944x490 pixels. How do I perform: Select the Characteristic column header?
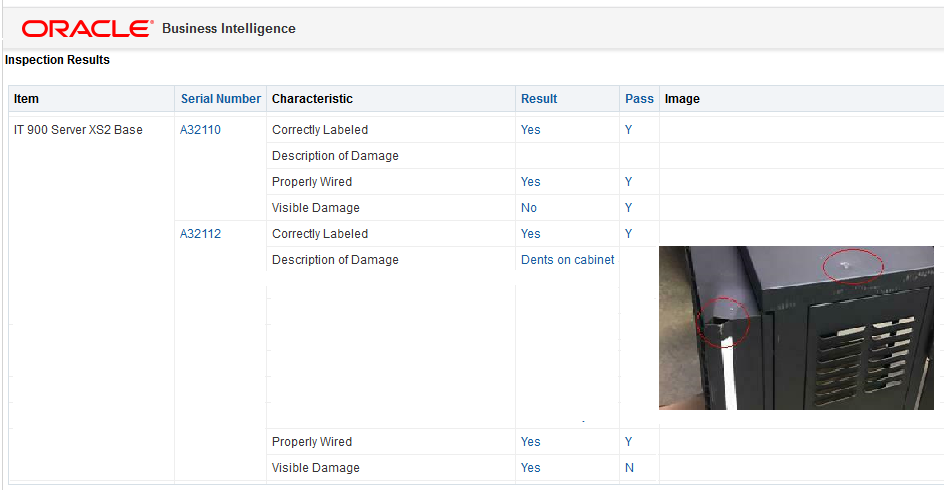tap(312, 99)
